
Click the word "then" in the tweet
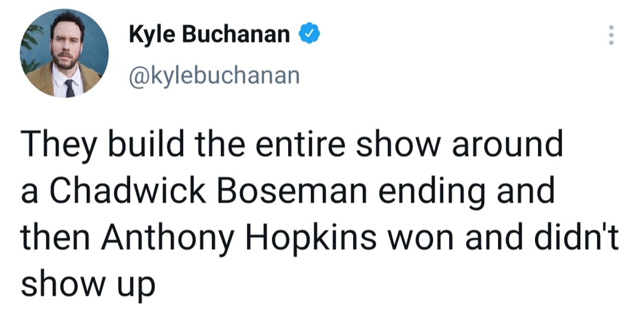[x=55, y=237]
